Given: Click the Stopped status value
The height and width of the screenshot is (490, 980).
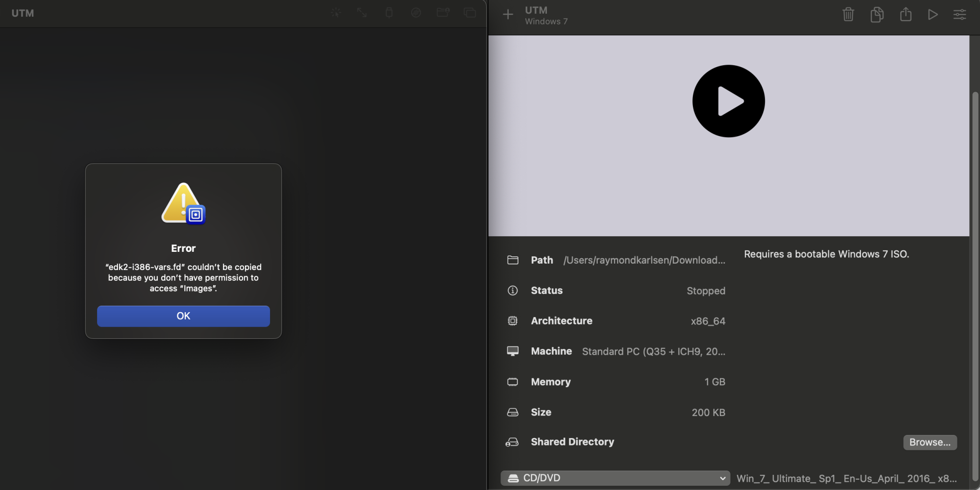Looking at the screenshot, I should coord(706,291).
